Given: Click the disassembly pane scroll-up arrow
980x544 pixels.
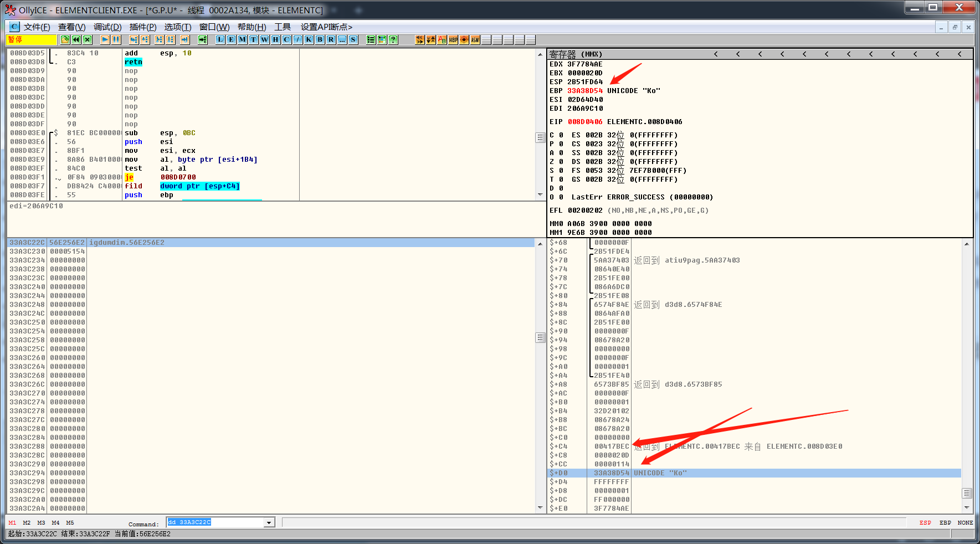Looking at the screenshot, I should pos(540,54).
